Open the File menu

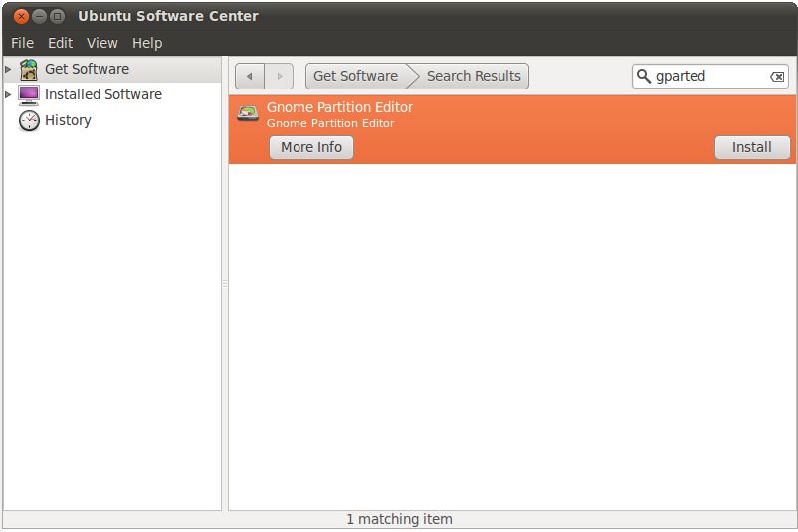pyautogui.click(x=22, y=43)
